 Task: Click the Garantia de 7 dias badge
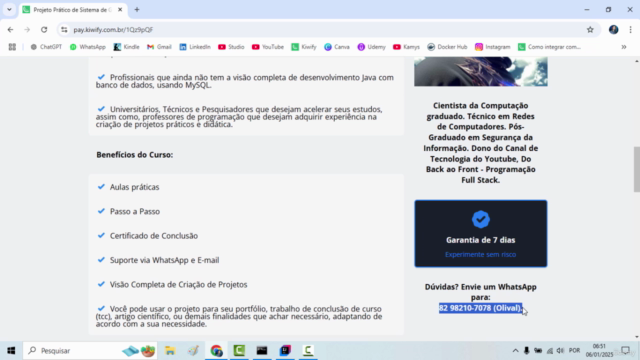[481, 233]
